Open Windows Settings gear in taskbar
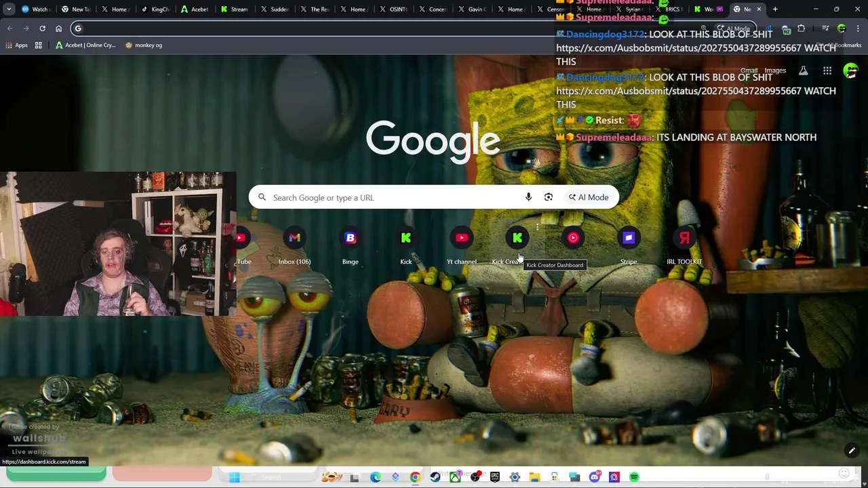Viewport: 868px width, 488px height. [x=515, y=477]
